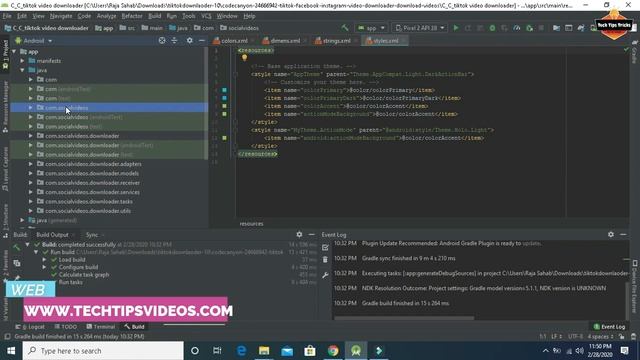Mark all Event Log notifications as read
The image size is (640, 360).
(325, 247)
